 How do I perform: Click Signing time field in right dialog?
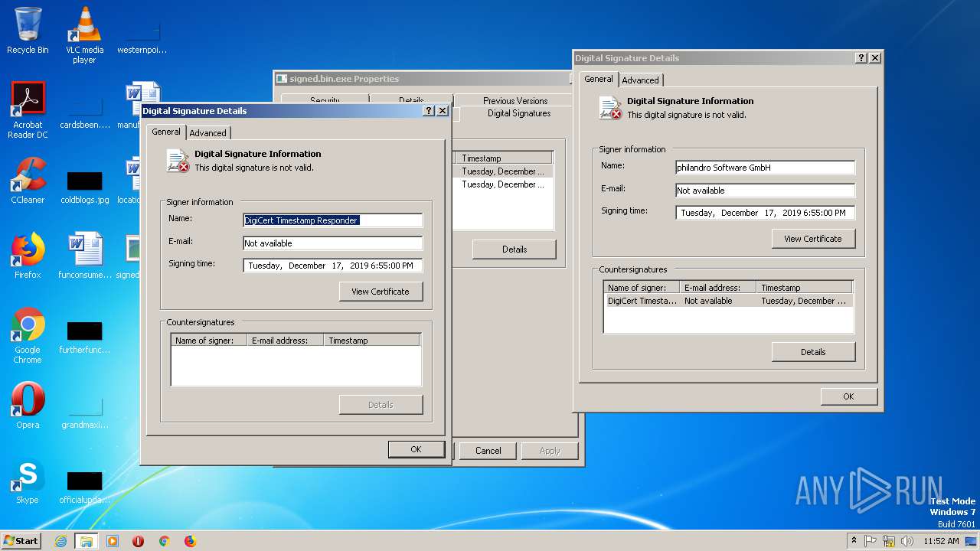tap(766, 213)
